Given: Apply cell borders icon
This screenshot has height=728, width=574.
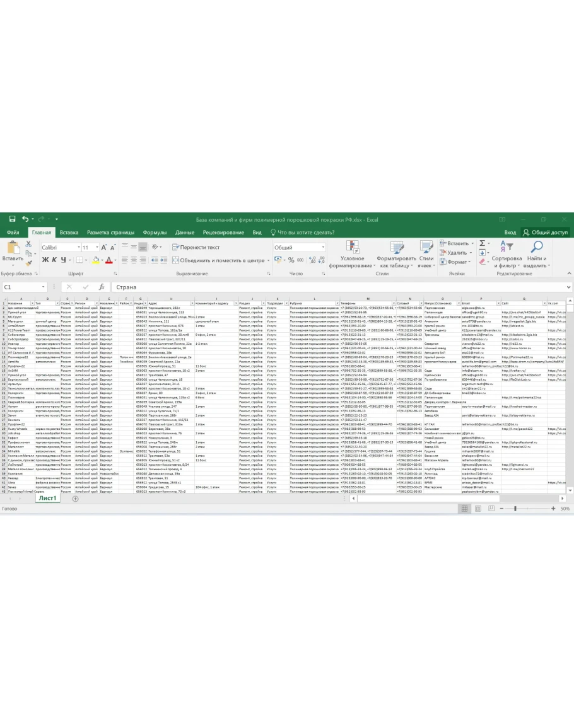Looking at the screenshot, I should point(79,260).
